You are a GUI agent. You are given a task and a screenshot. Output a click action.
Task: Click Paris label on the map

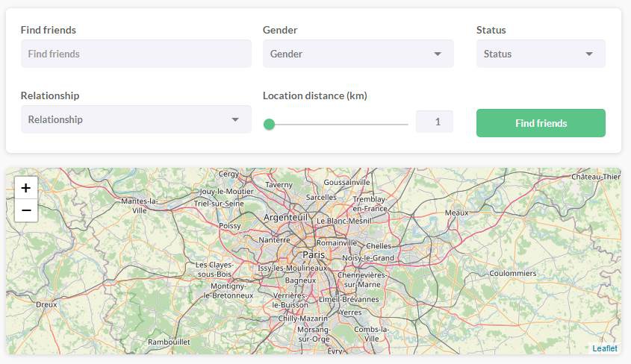(314, 254)
